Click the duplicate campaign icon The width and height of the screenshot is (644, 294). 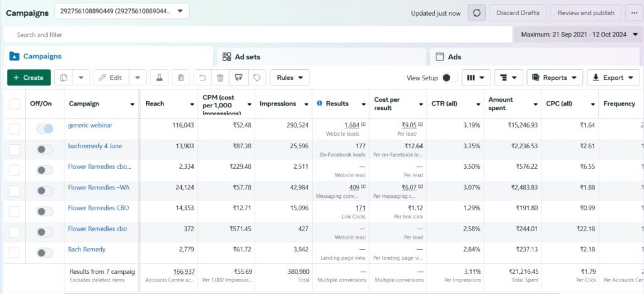pos(64,78)
